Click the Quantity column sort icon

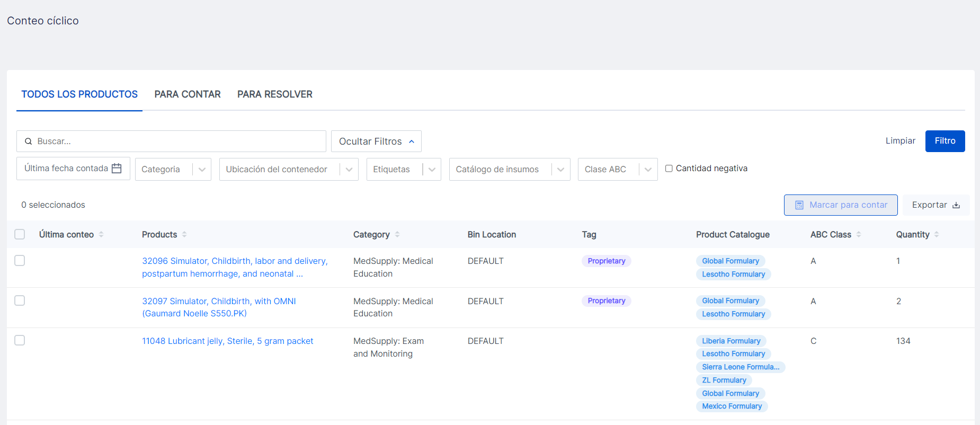click(x=937, y=234)
